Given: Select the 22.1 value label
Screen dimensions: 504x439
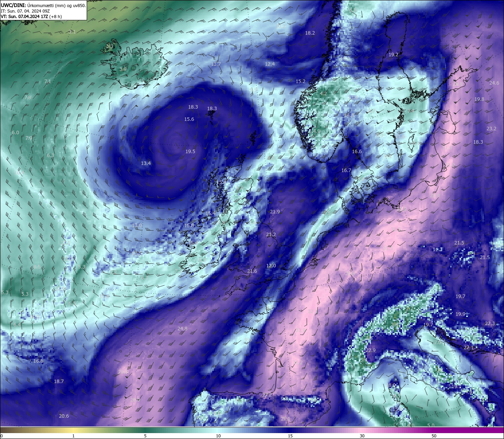Looking at the screenshot, I should (469, 348).
